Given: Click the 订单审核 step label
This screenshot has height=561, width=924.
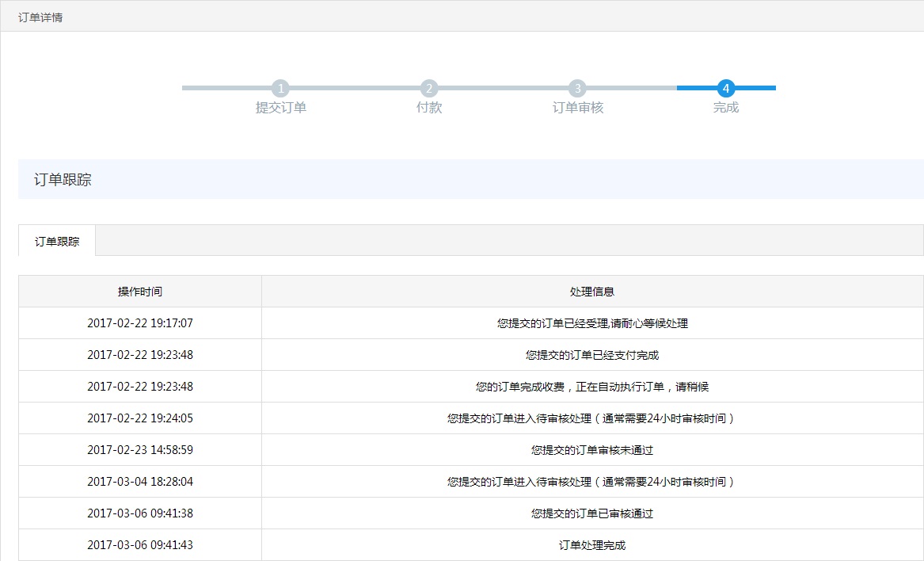Looking at the screenshot, I should tap(577, 108).
